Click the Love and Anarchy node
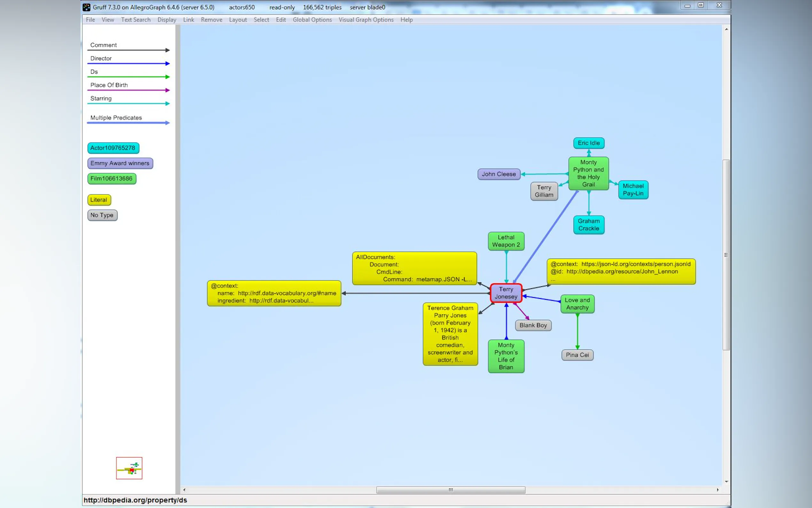The height and width of the screenshot is (508, 812). pyautogui.click(x=577, y=304)
